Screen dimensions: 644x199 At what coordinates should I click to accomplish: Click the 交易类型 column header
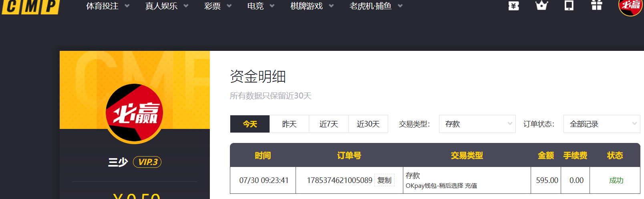click(x=467, y=155)
